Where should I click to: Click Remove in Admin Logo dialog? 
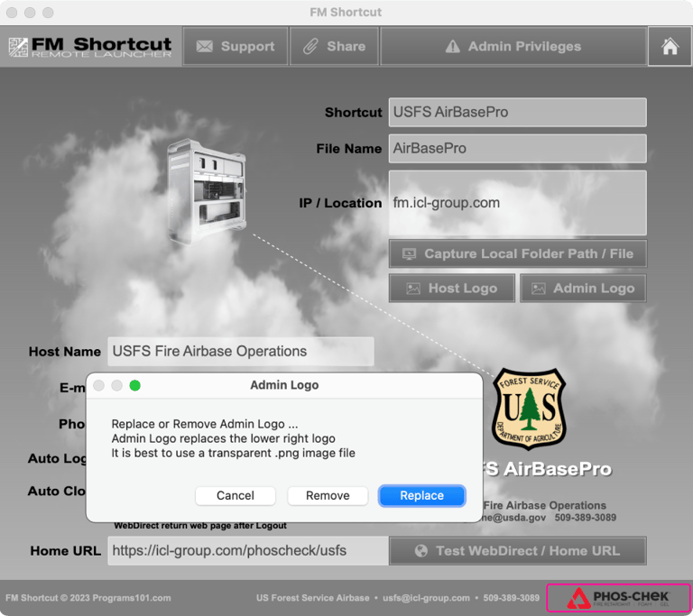328,496
